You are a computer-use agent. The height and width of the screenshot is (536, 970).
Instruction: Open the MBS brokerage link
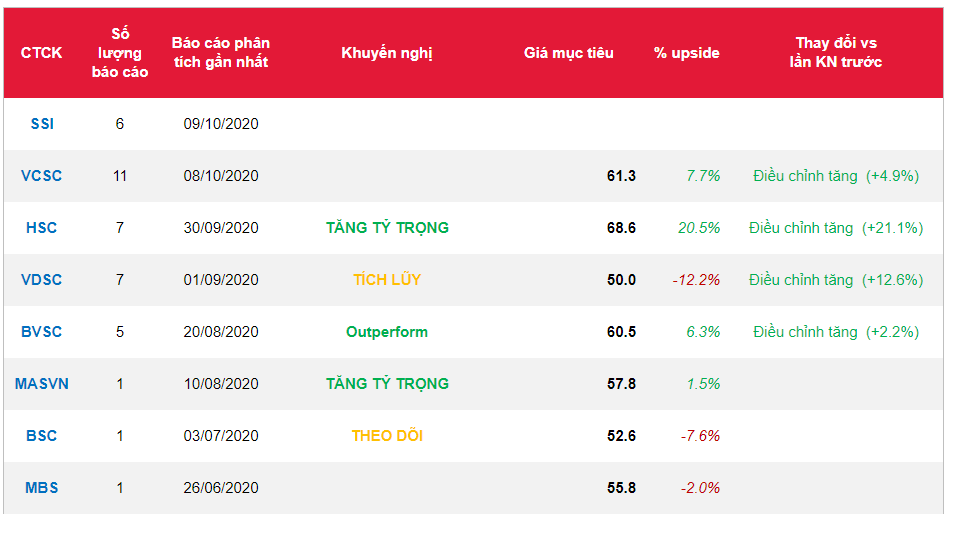pyautogui.click(x=42, y=488)
